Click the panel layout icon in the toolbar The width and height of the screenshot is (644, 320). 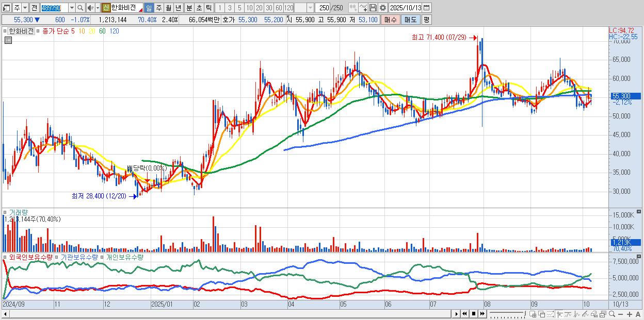pos(7,8)
